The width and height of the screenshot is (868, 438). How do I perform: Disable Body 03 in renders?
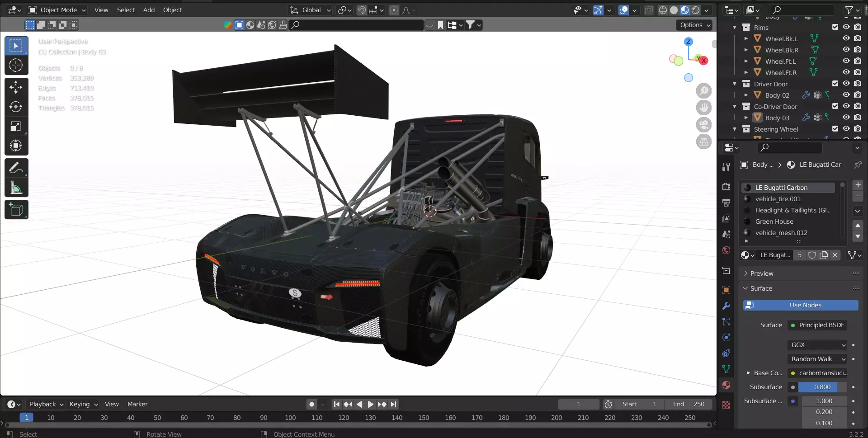tap(858, 118)
